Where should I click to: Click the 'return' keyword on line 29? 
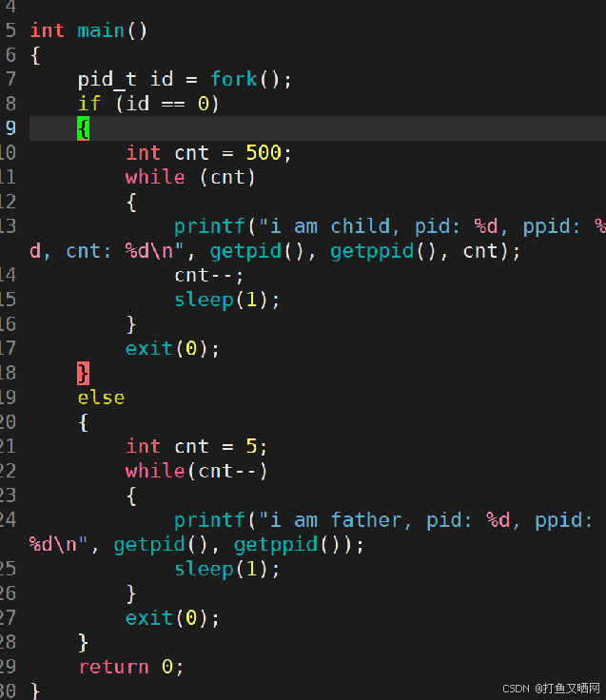pyautogui.click(x=113, y=667)
